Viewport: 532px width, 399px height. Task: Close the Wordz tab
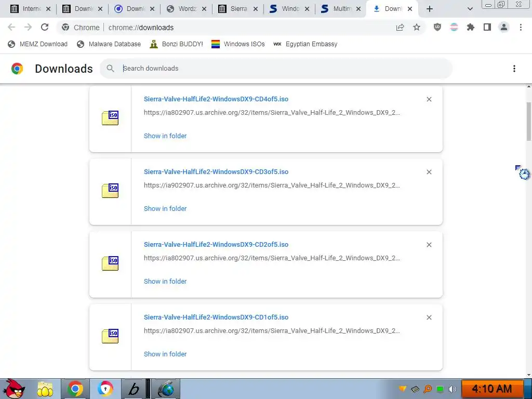[204, 9]
